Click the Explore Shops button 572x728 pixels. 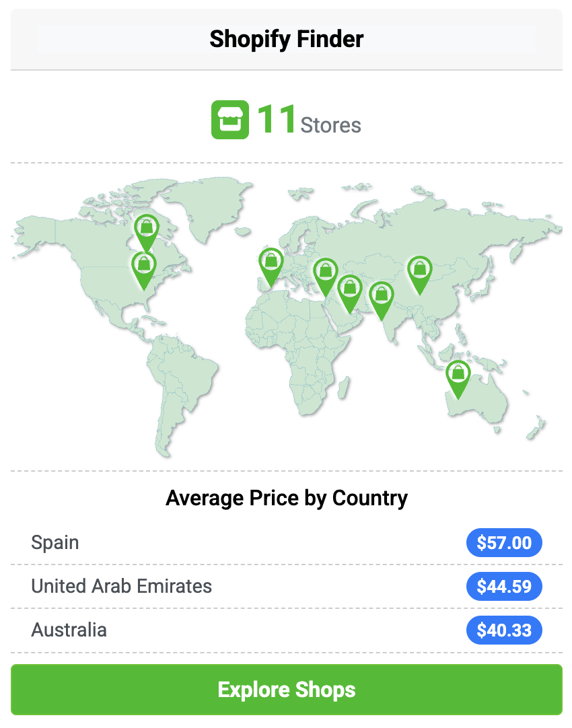click(x=286, y=690)
